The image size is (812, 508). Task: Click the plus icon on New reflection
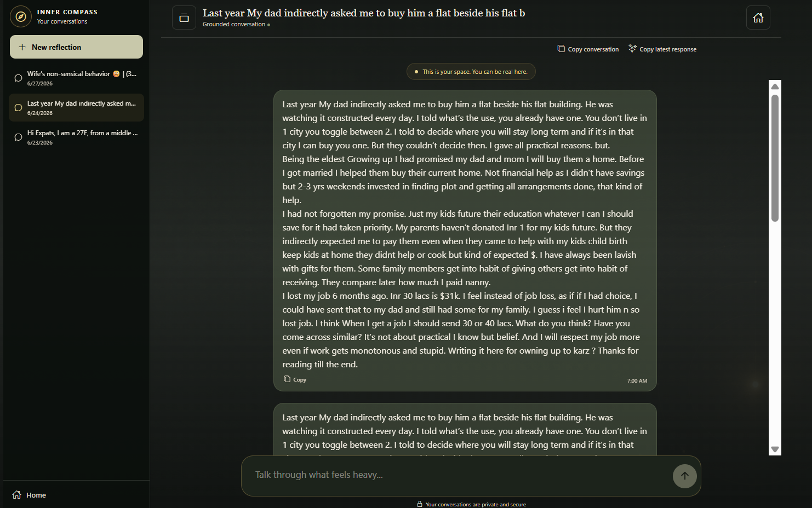[x=22, y=47]
